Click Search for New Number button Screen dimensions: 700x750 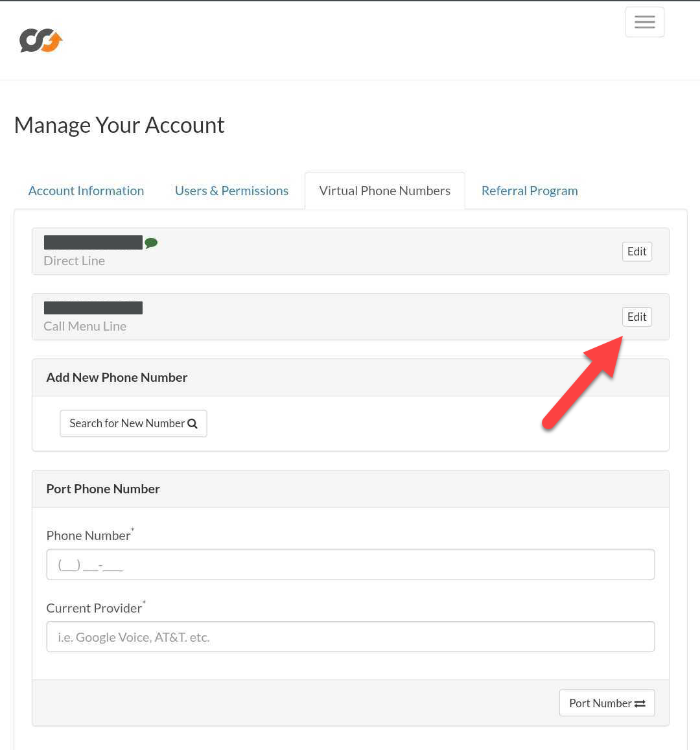pos(134,423)
